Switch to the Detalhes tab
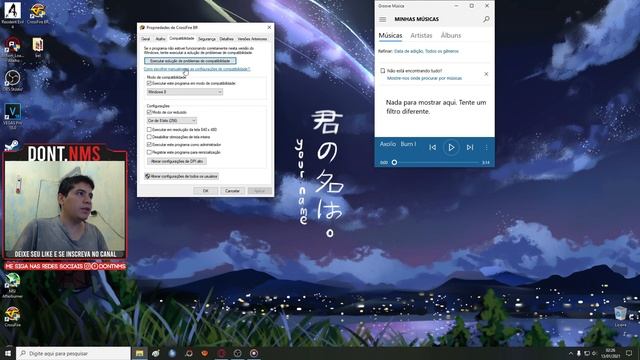640x360 pixels. tap(227, 39)
